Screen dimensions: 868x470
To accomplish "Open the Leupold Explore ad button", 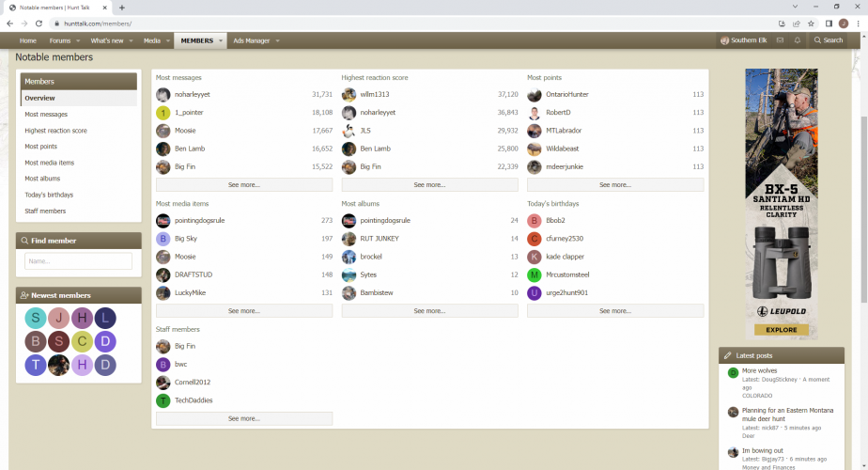I will point(781,330).
